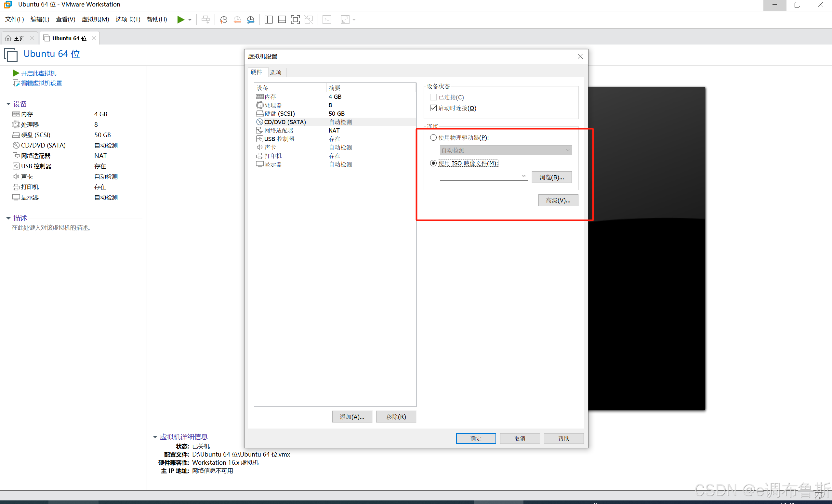832x504 pixels.
Task: Click 开启此虚拟机 link
Action: click(38, 73)
